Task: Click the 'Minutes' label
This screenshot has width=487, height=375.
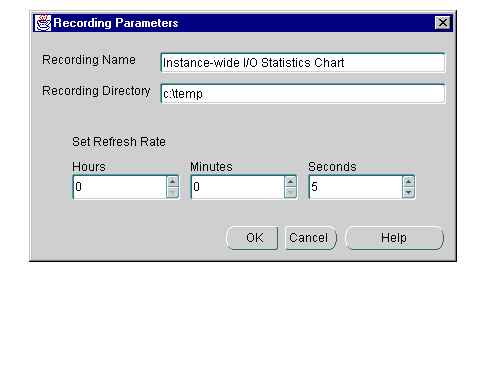Action: 211,167
